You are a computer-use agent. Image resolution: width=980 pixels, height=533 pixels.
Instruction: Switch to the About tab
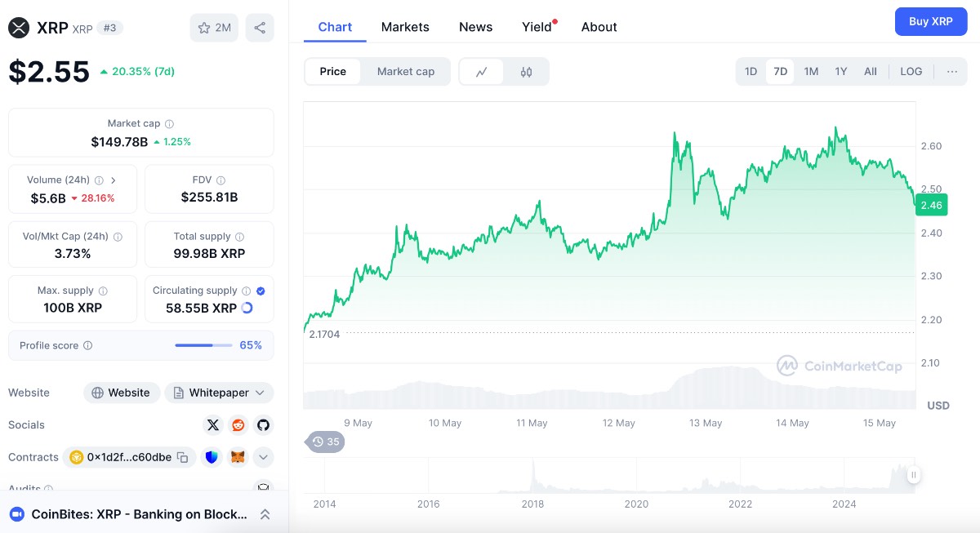(599, 27)
